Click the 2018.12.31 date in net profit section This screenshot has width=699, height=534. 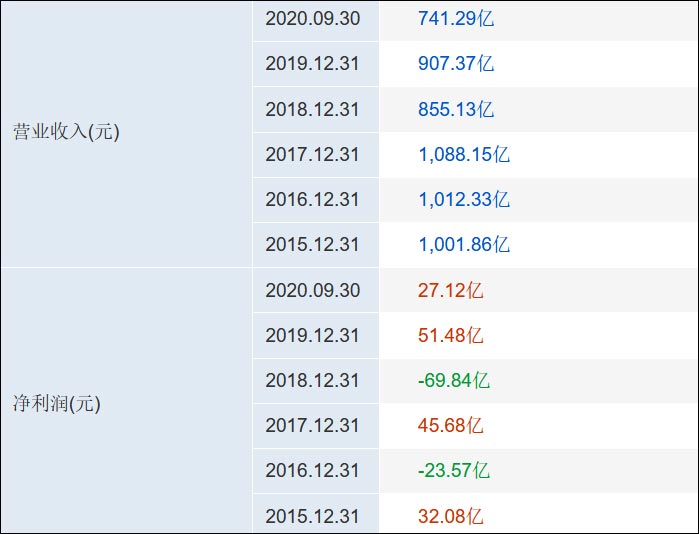pyautogui.click(x=312, y=381)
